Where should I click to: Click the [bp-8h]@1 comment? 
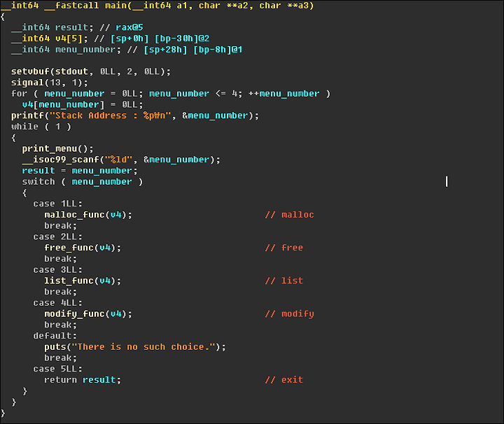[x=218, y=50]
